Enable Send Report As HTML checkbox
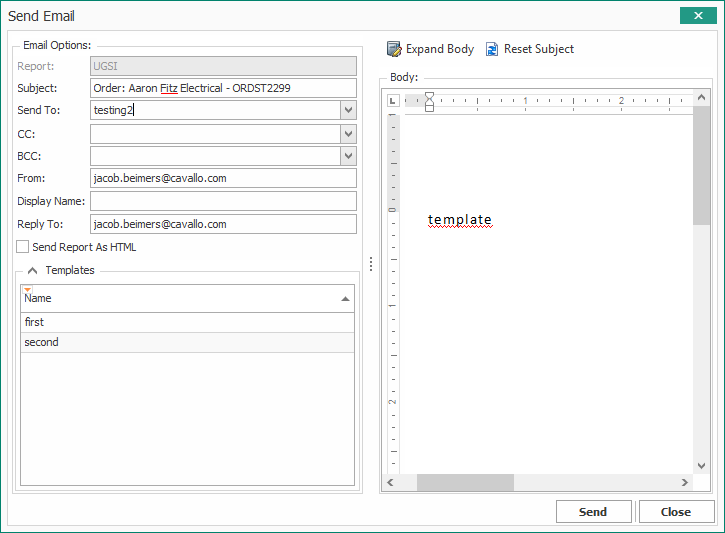This screenshot has width=725, height=533. [23, 247]
